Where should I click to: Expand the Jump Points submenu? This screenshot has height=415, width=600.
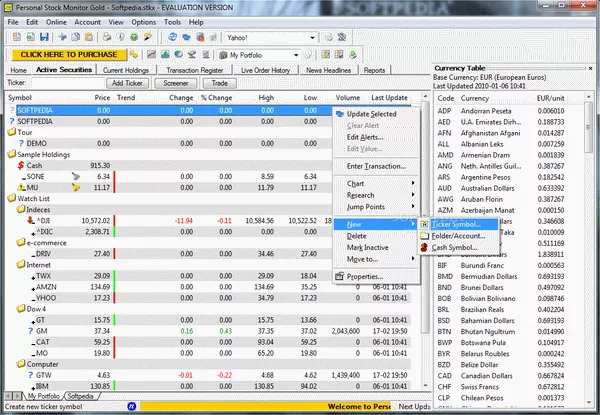377,207
